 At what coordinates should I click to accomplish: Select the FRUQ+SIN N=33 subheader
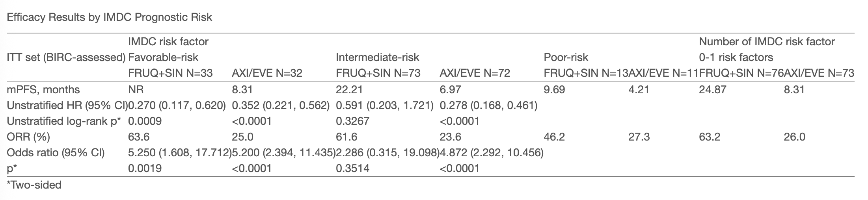point(170,73)
